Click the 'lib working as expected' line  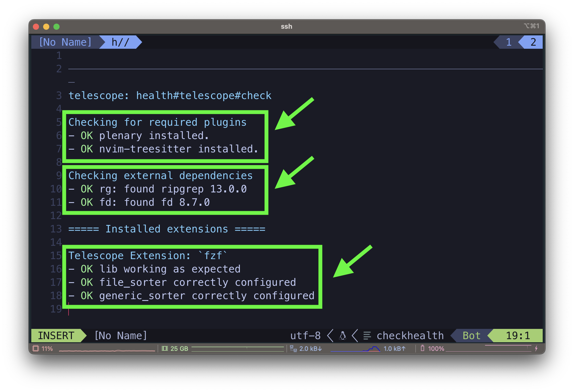click(x=154, y=269)
